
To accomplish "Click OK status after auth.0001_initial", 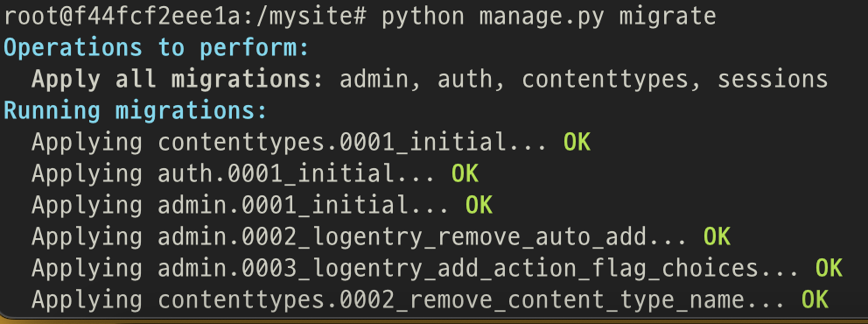I will tap(465, 174).
